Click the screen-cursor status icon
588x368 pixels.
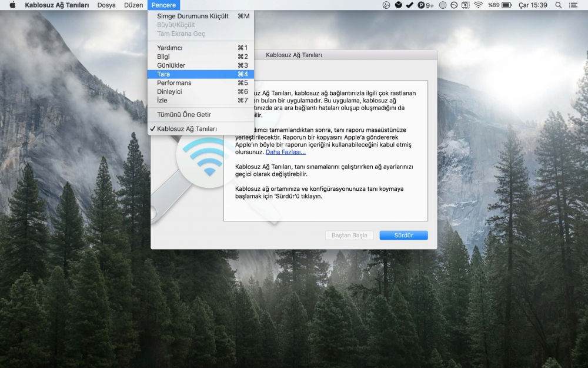(x=465, y=5)
